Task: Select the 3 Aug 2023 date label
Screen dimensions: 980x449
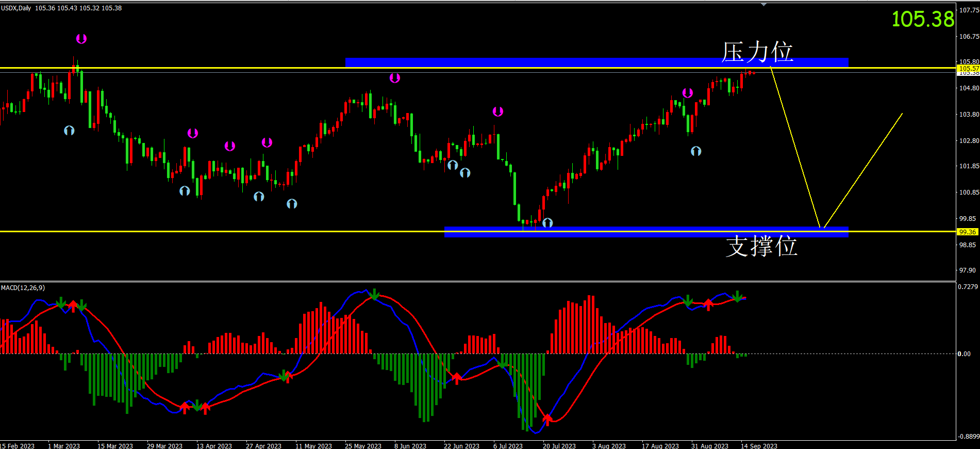Action: (609, 446)
